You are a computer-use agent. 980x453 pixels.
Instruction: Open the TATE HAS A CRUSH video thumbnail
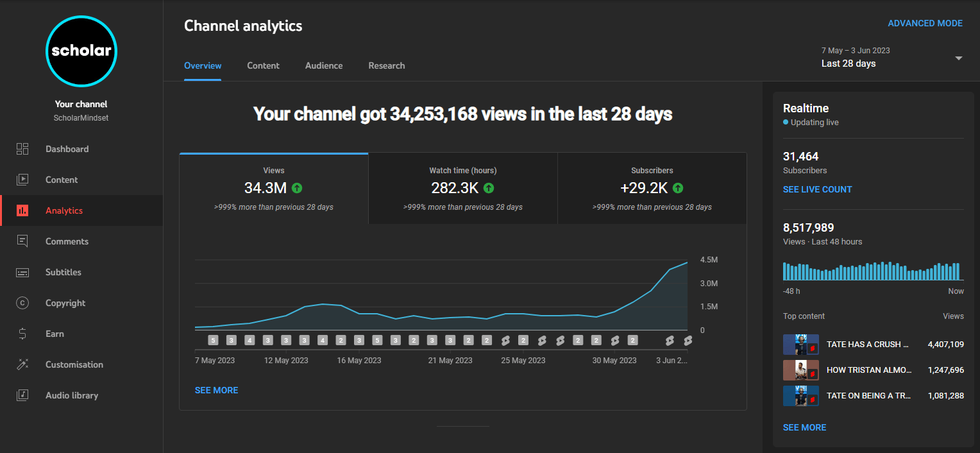[x=801, y=345]
